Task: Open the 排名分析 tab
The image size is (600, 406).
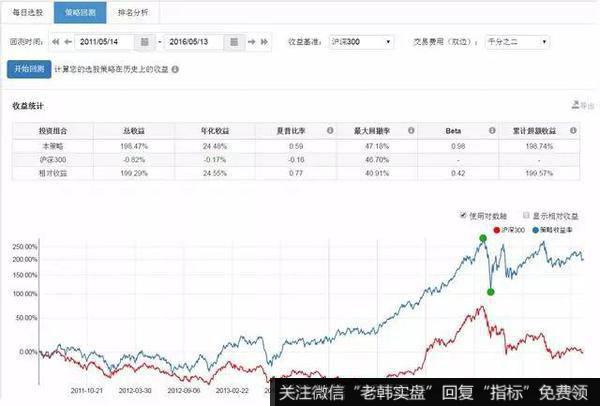Action: click(133, 13)
